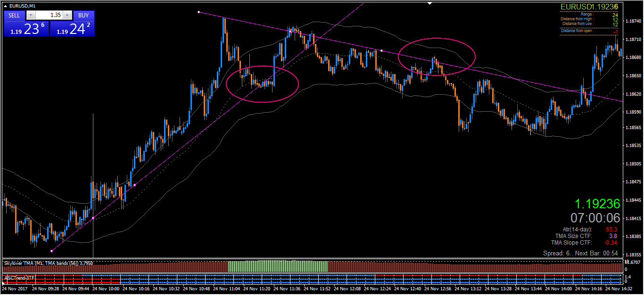Screen dimensions: 644x295
Task: Click the 1.18475 price scale label
Action: [x=633, y=182]
